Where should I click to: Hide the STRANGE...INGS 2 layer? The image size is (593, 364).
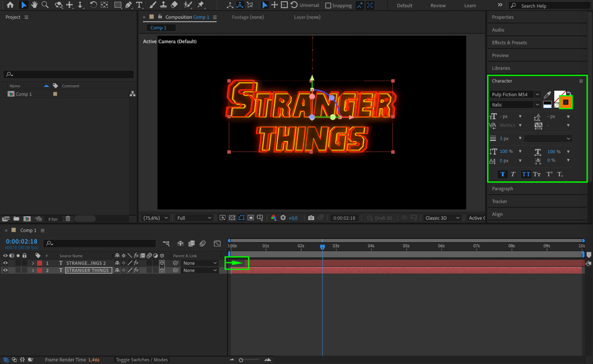click(5, 263)
